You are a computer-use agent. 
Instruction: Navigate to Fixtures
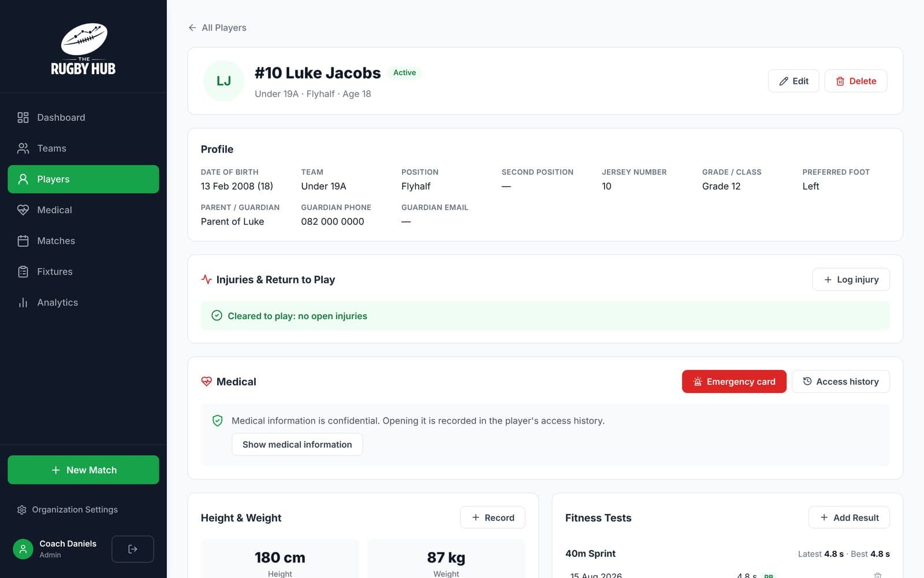(83, 271)
